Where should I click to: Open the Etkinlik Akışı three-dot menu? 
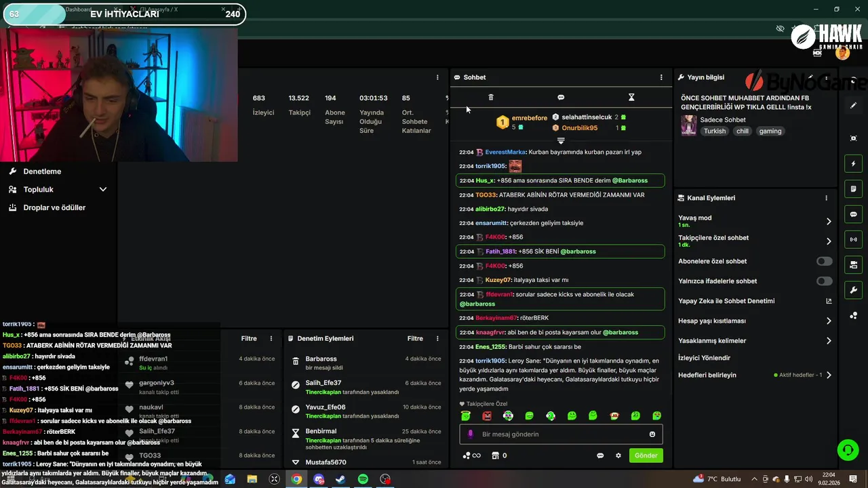click(271, 338)
